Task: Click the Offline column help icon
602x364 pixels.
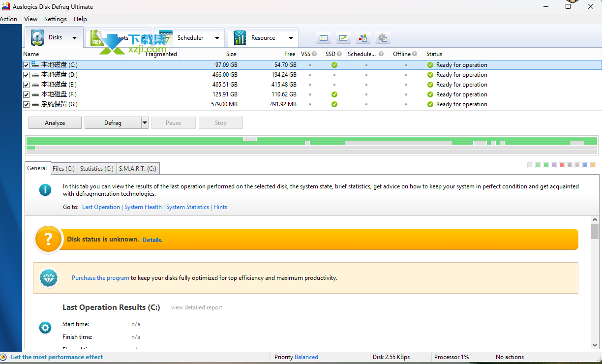Action: click(x=415, y=54)
